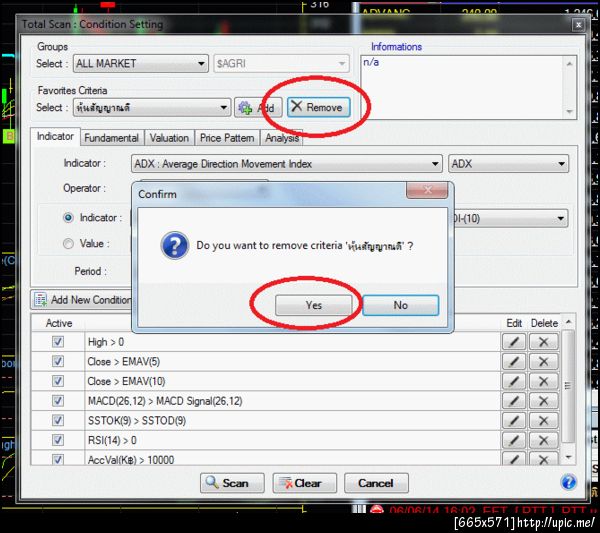Viewport: 600px width, 533px height.
Task: Edit the Close > EMAV(5) condition
Action: (514, 362)
